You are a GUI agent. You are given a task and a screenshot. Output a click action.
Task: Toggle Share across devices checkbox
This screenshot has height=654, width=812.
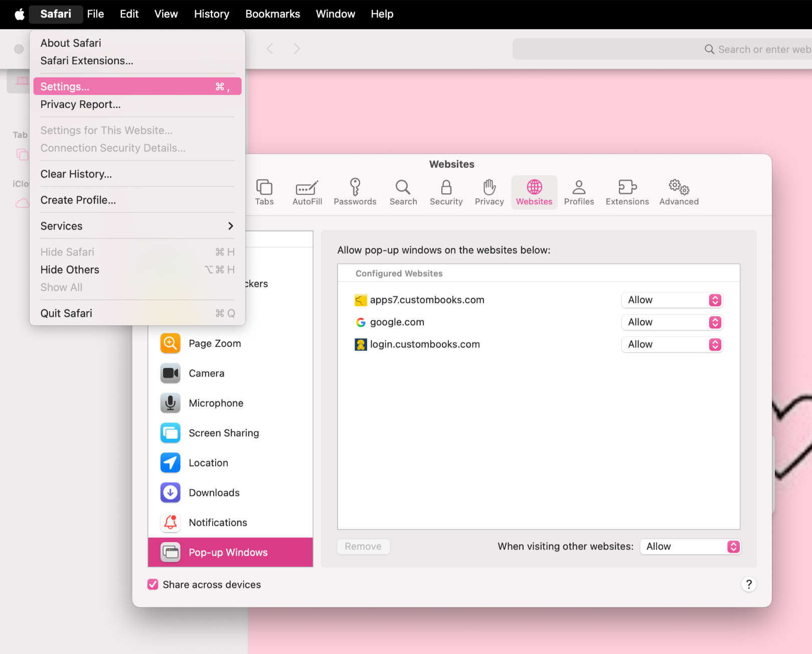point(153,584)
